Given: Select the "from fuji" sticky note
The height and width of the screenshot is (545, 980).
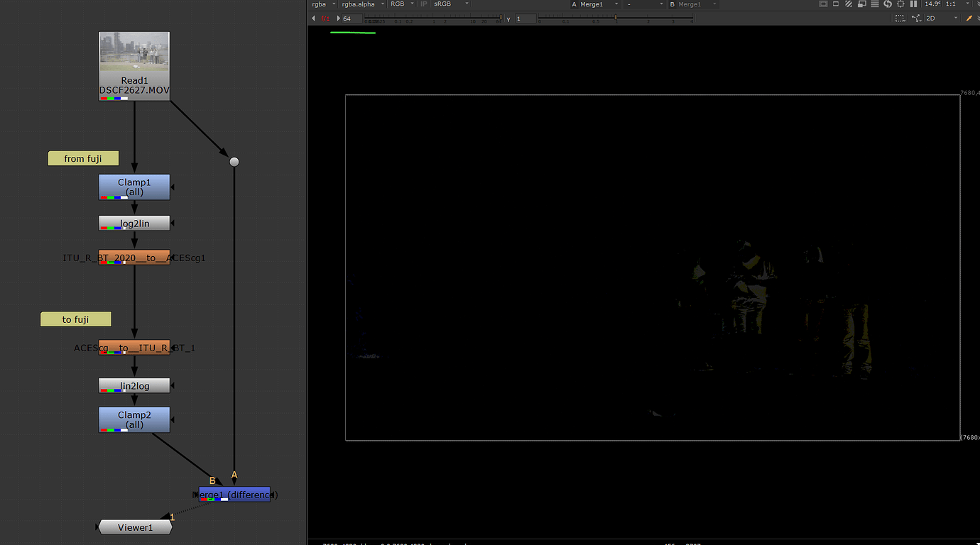Looking at the screenshot, I should click(83, 158).
